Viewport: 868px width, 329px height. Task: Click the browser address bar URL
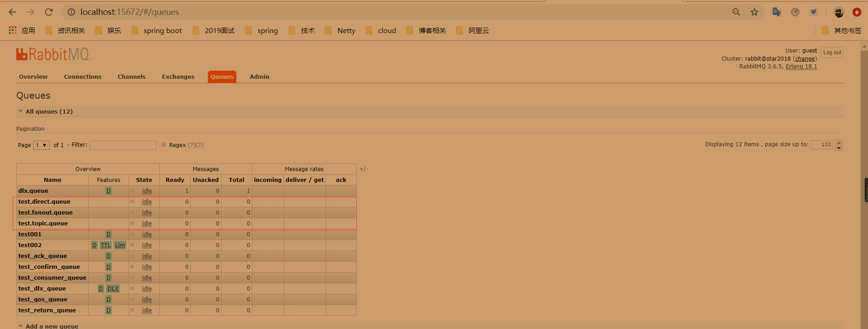click(129, 12)
